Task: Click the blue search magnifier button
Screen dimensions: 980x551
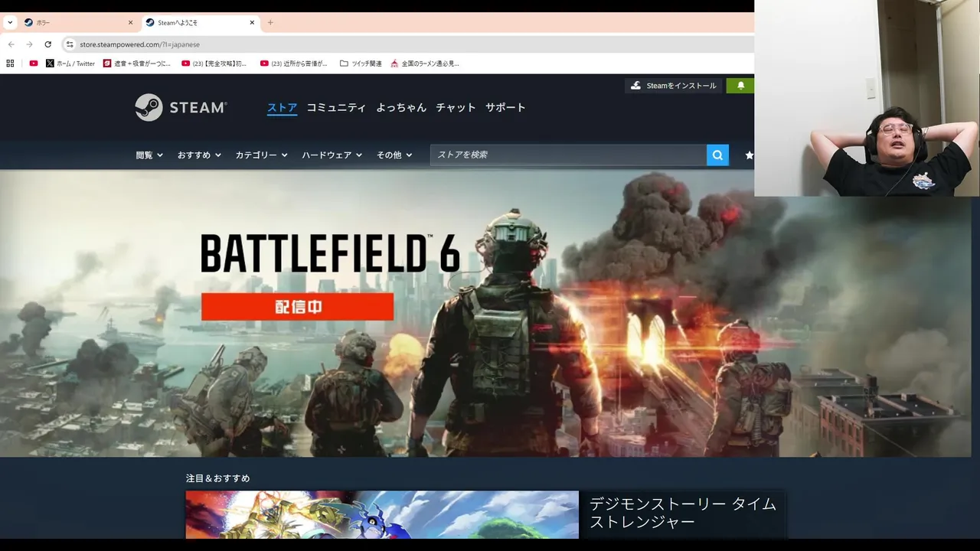Action: click(717, 155)
